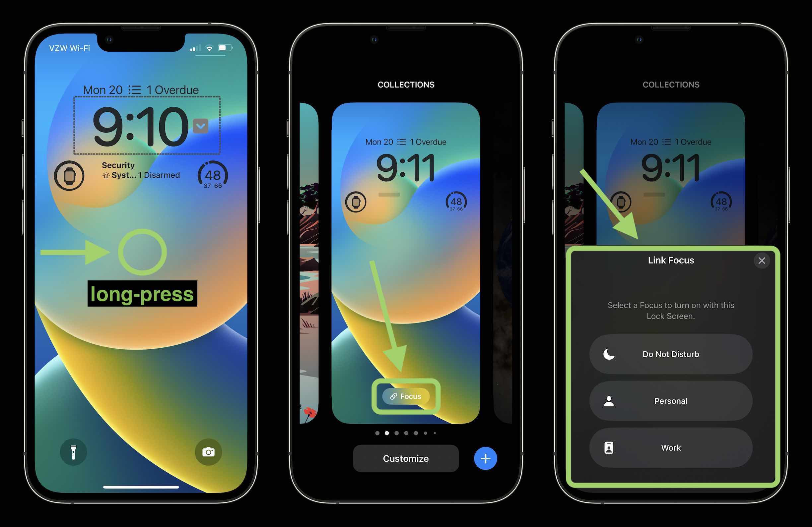Select the Work focus briefcase icon
812x527 pixels.
[x=608, y=447]
